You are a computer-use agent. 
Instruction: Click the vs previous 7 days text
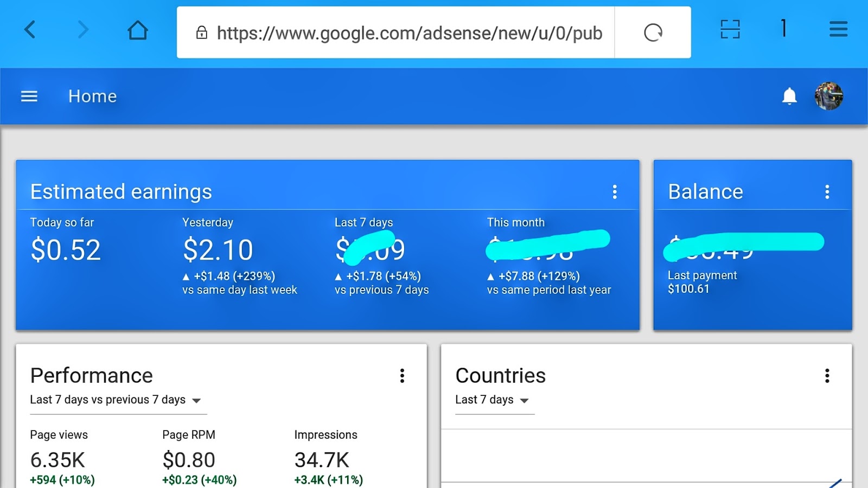[382, 290]
